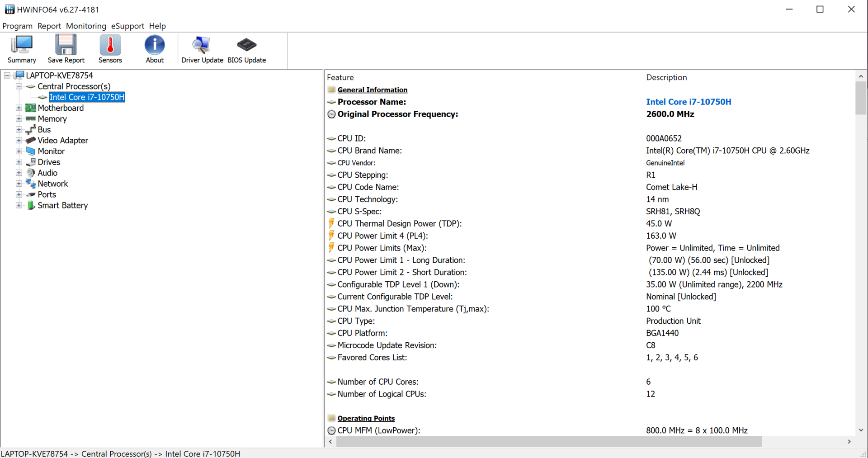Click the Central Processor(s) chip icon
The height and width of the screenshot is (458, 868).
tap(31, 86)
